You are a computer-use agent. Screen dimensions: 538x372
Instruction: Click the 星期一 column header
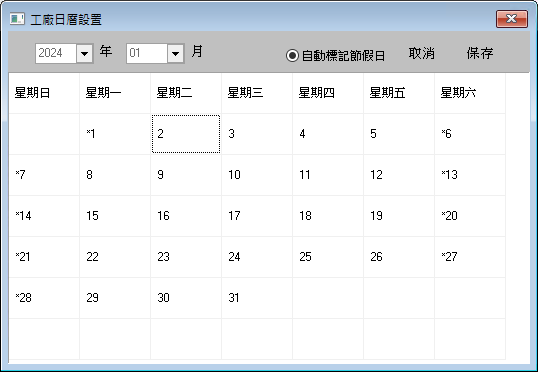click(x=115, y=93)
